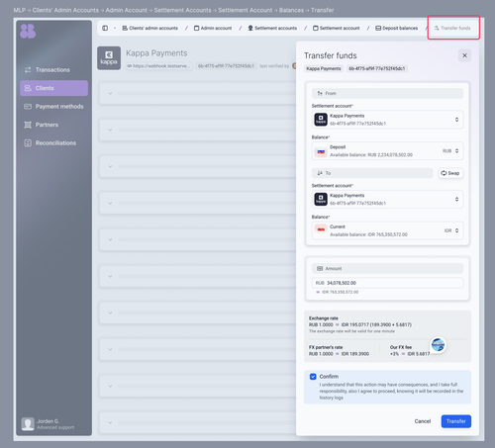This screenshot has height=448, width=495.
Task: Open the From settlement account dropdown
Action: 387,120
